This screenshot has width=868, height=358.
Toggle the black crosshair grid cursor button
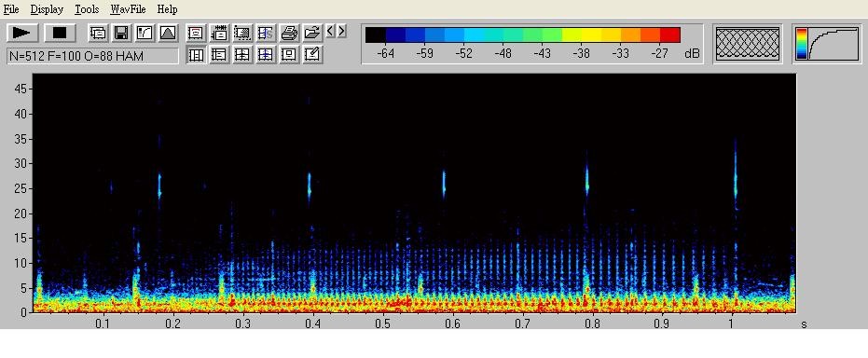click(242, 55)
